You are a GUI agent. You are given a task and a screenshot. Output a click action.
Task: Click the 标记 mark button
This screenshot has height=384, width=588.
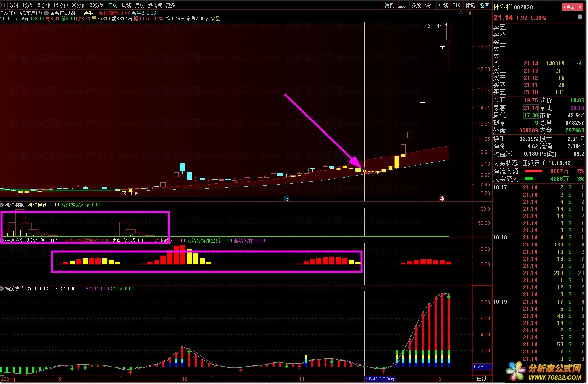pyautogui.click(x=470, y=5)
